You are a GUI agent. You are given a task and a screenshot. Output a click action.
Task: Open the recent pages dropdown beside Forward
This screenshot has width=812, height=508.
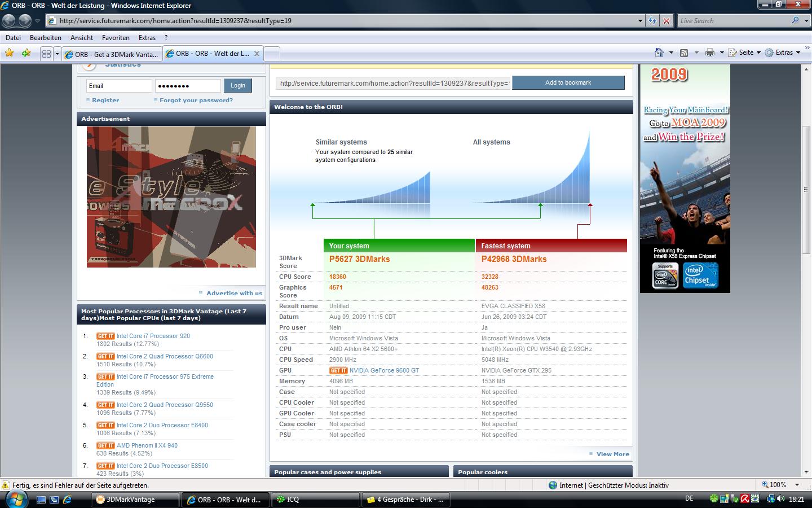point(37,21)
